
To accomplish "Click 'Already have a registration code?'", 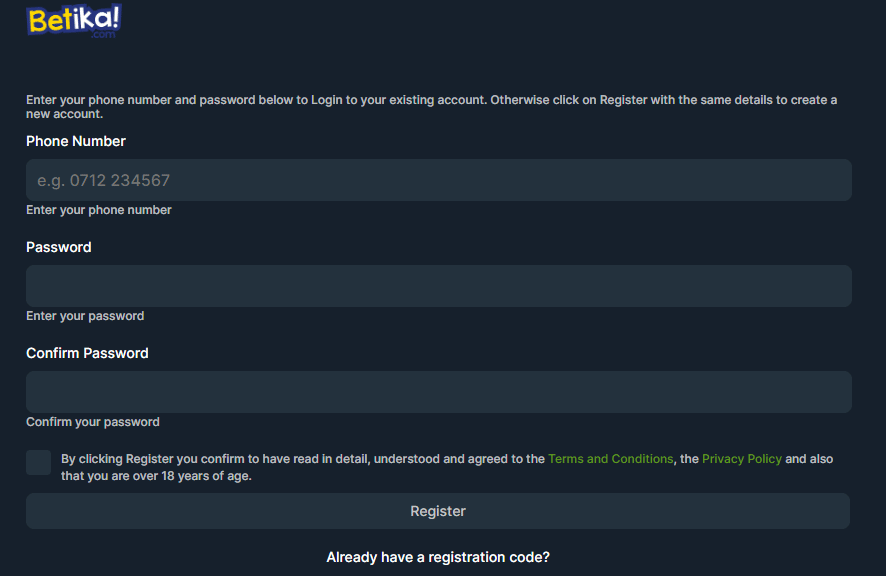I will [438, 557].
